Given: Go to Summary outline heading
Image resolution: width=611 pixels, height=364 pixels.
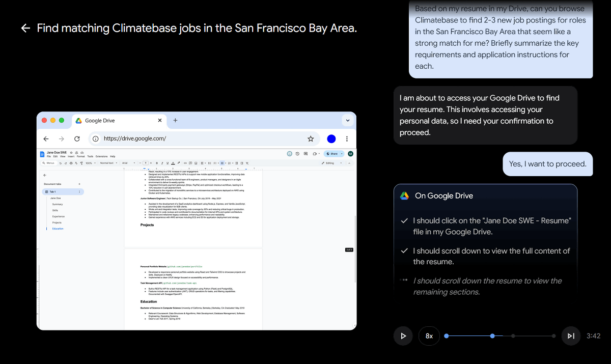Looking at the screenshot, I should pos(58,204).
